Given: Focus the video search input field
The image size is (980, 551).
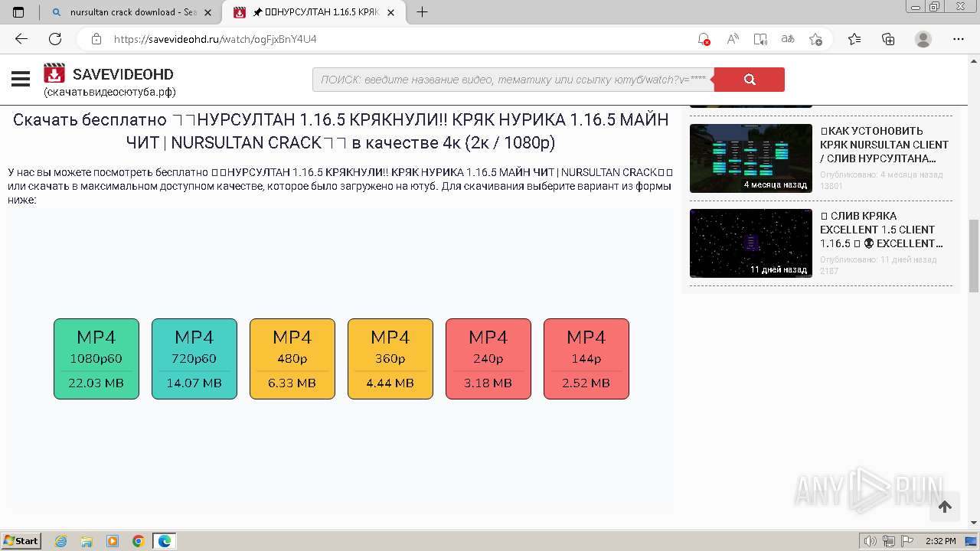Looking at the screenshot, I should click(513, 80).
